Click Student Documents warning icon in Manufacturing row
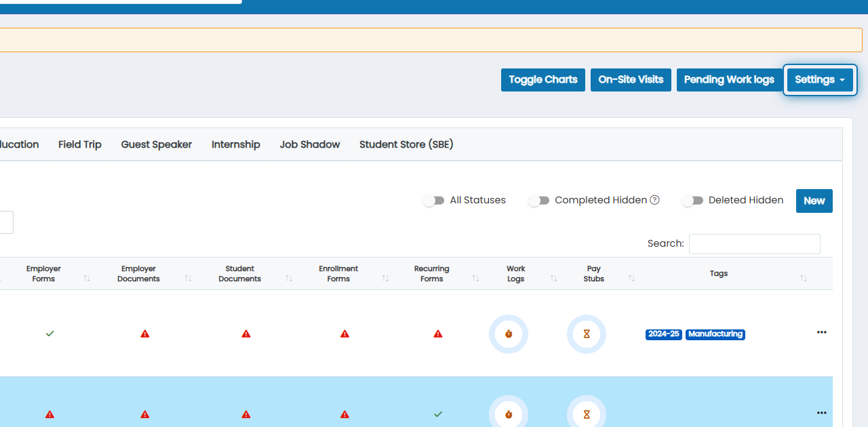868x427 pixels. pos(246,333)
